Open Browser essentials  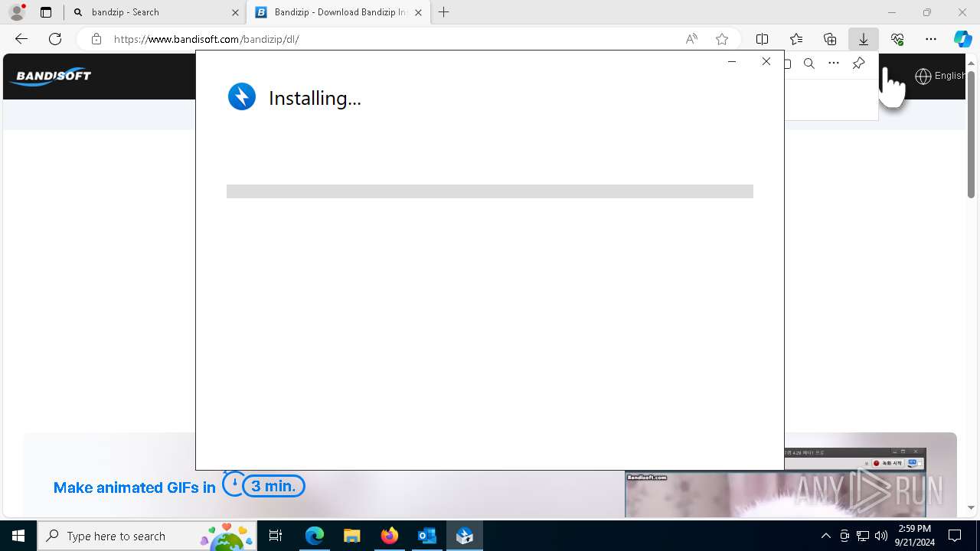point(897,39)
